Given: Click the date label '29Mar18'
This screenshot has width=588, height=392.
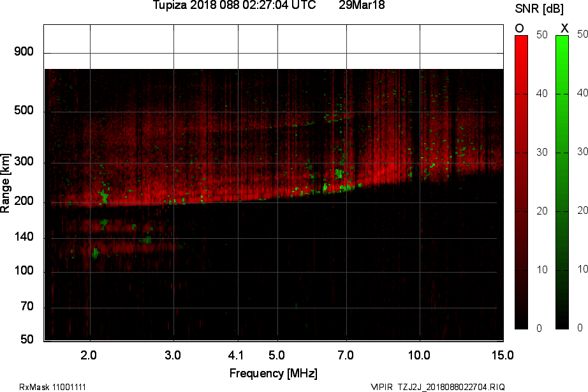Looking at the screenshot, I should [362, 5].
